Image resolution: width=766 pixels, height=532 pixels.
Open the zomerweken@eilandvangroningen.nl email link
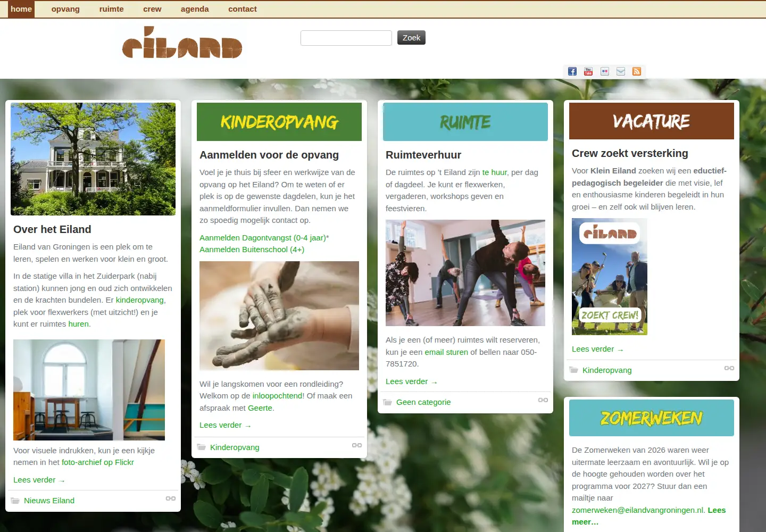pos(638,510)
